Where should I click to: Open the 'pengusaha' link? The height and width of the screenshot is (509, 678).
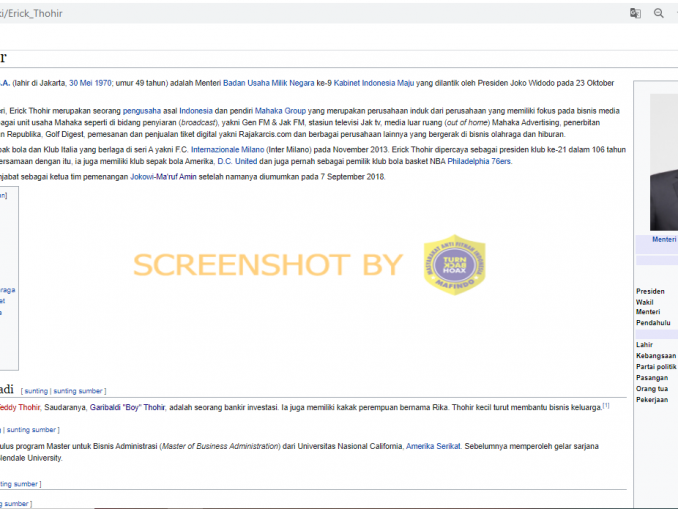pyautogui.click(x=142, y=111)
